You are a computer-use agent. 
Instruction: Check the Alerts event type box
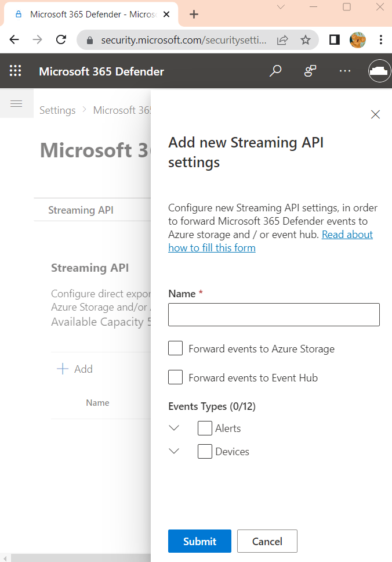coord(205,428)
